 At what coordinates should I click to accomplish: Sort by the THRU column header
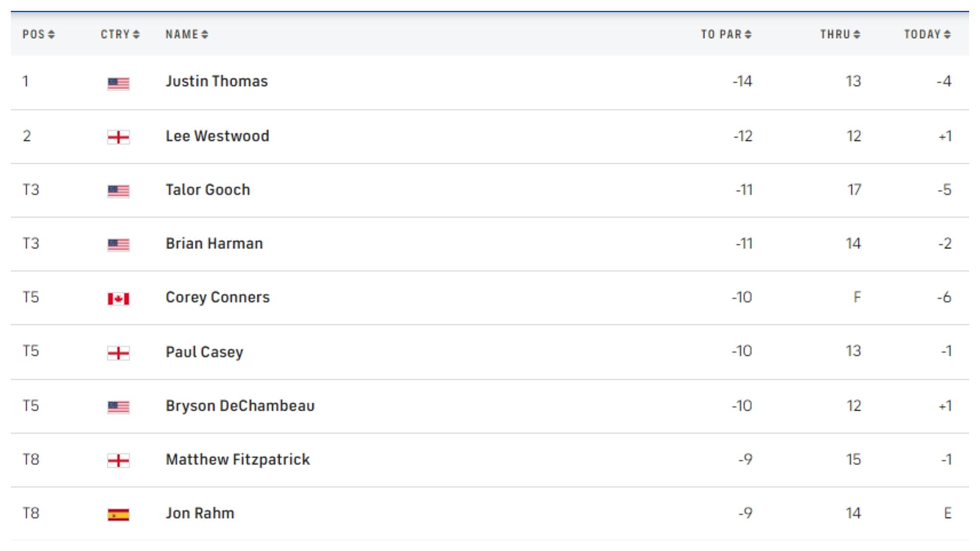(x=840, y=34)
